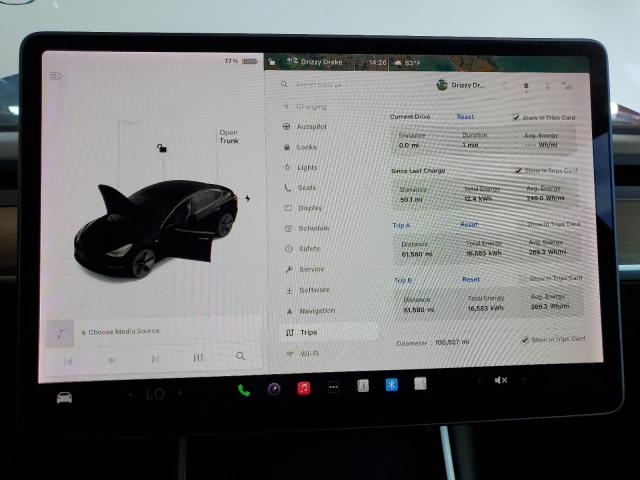Open the purple camera app in dock

[x=274, y=389]
